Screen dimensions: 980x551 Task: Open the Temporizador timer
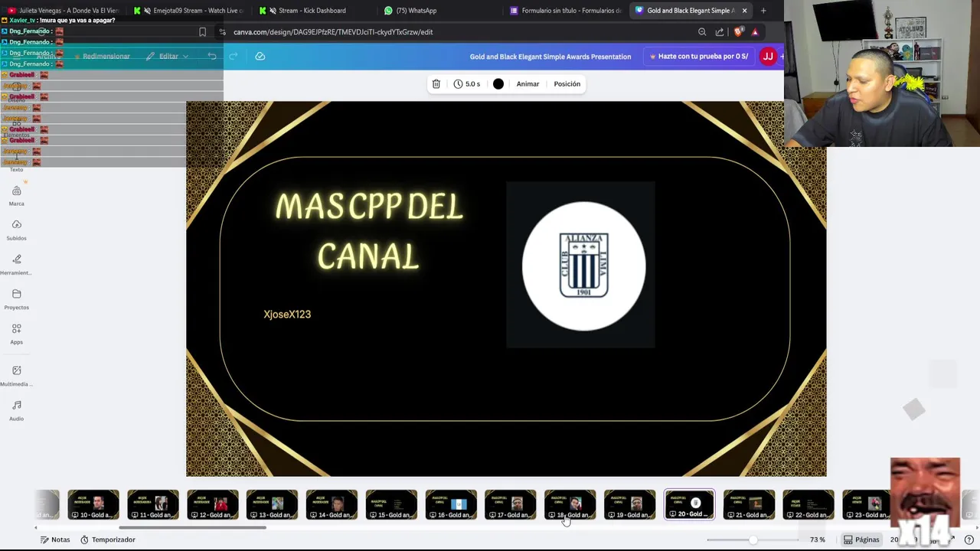pyautogui.click(x=108, y=540)
